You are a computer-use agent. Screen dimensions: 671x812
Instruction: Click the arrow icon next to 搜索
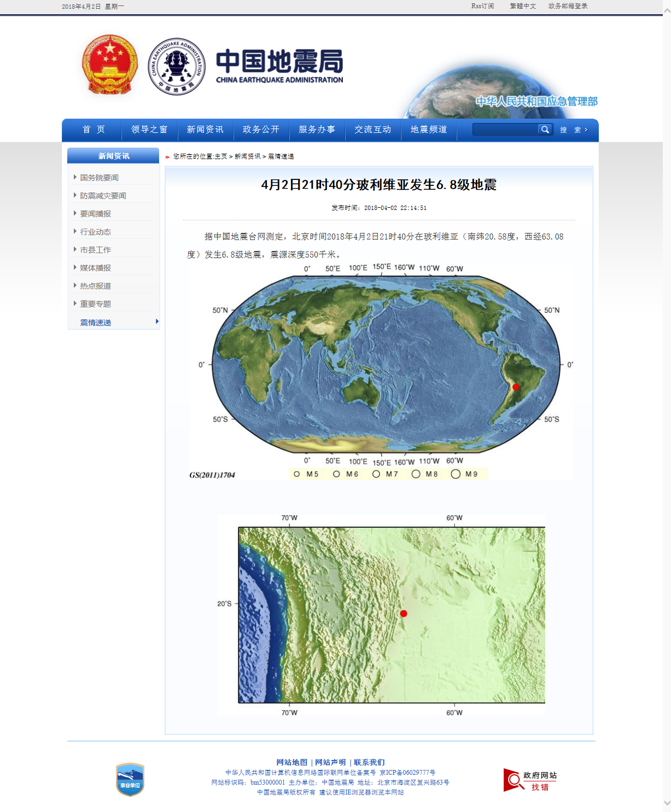[x=586, y=130]
